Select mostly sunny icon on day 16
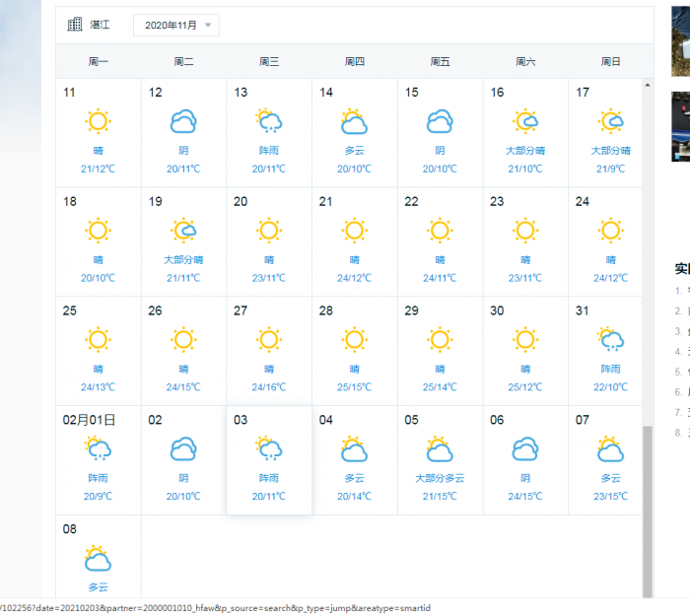Viewport: 690px width, 616px height. pyautogui.click(x=525, y=122)
